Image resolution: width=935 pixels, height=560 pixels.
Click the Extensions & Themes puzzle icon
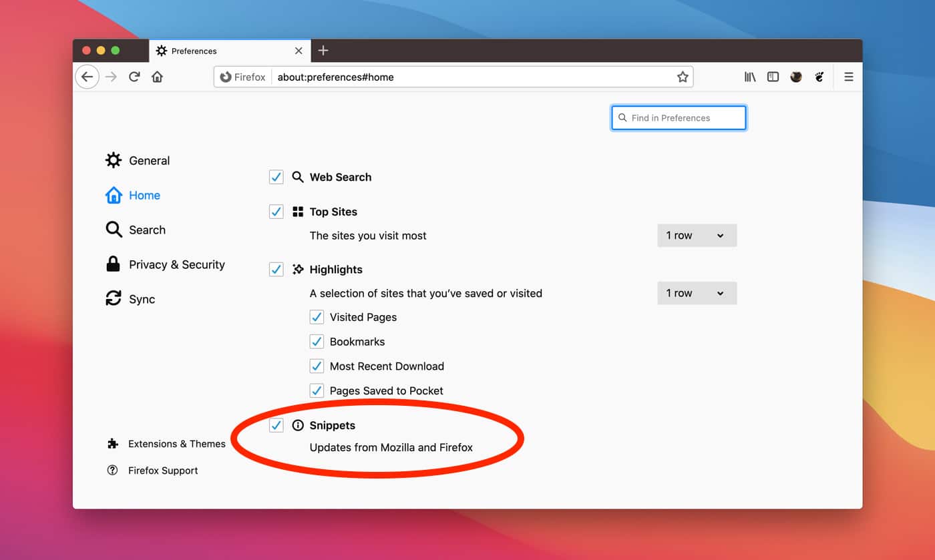(112, 444)
